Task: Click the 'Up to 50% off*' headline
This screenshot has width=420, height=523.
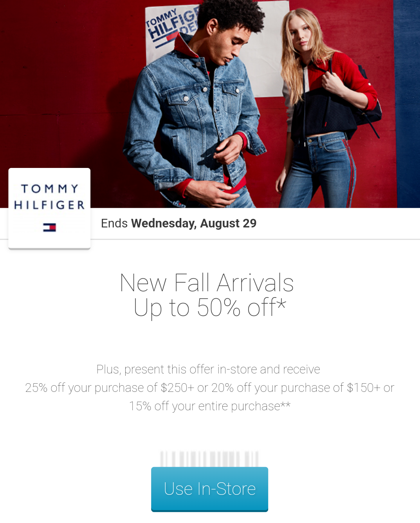Action: [210, 308]
